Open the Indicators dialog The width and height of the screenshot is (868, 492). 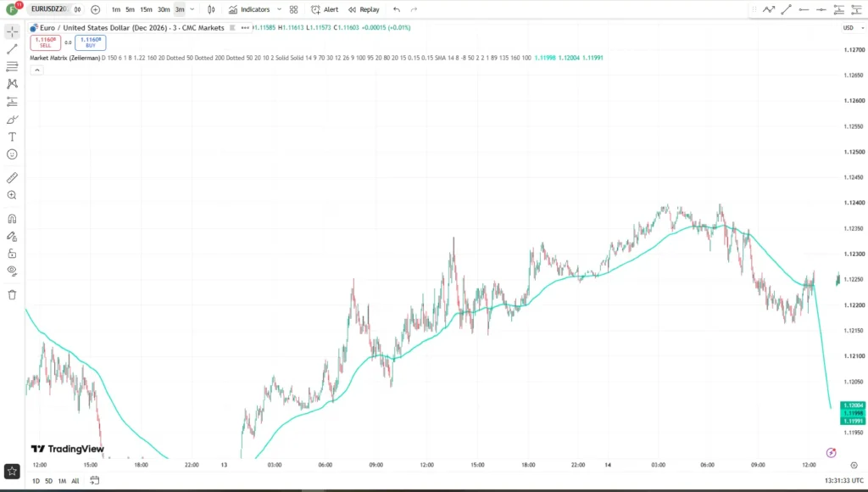pyautogui.click(x=249, y=9)
